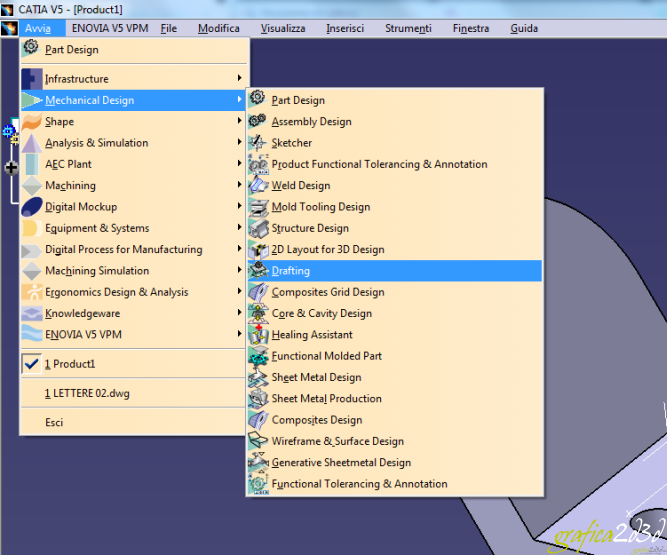Open the Visualizza menu
Viewport: 667px width, 555px height.
click(x=283, y=28)
